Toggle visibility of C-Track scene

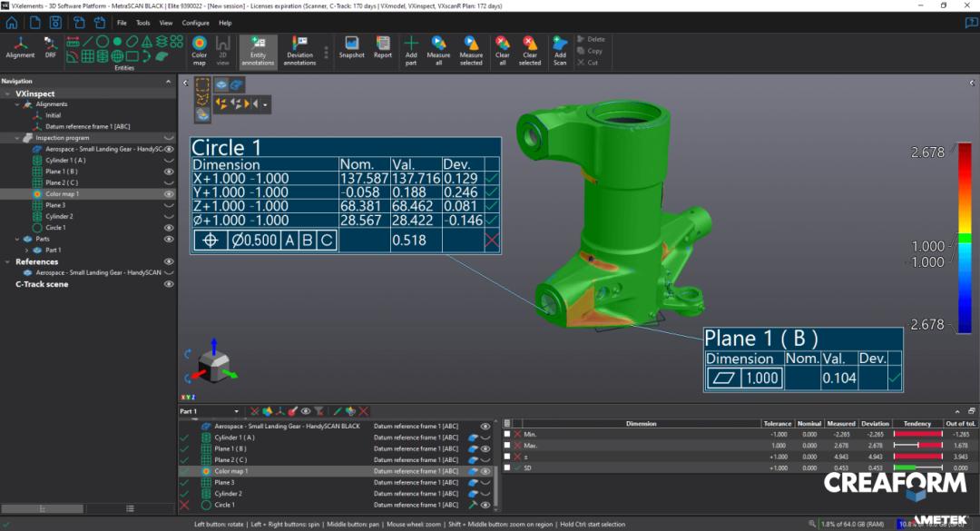169,284
